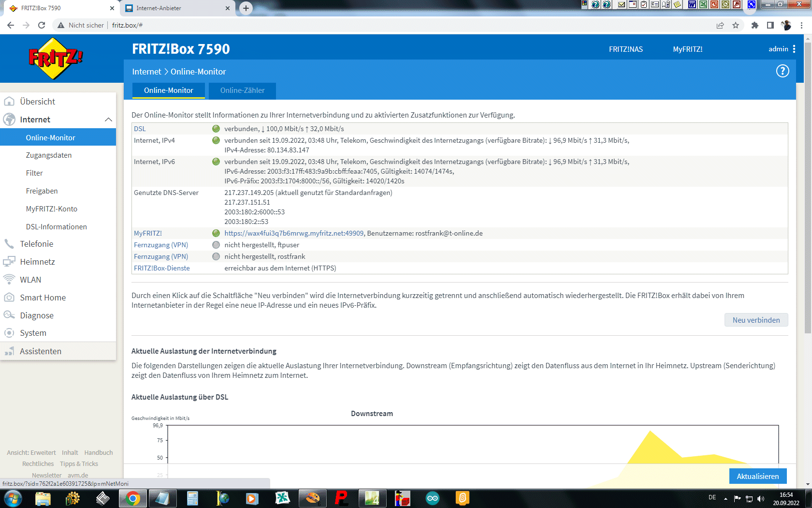This screenshot has width=812, height=508.
Task: Open Windows Explorer from the taskbar
Action: (x=43, y=498)
